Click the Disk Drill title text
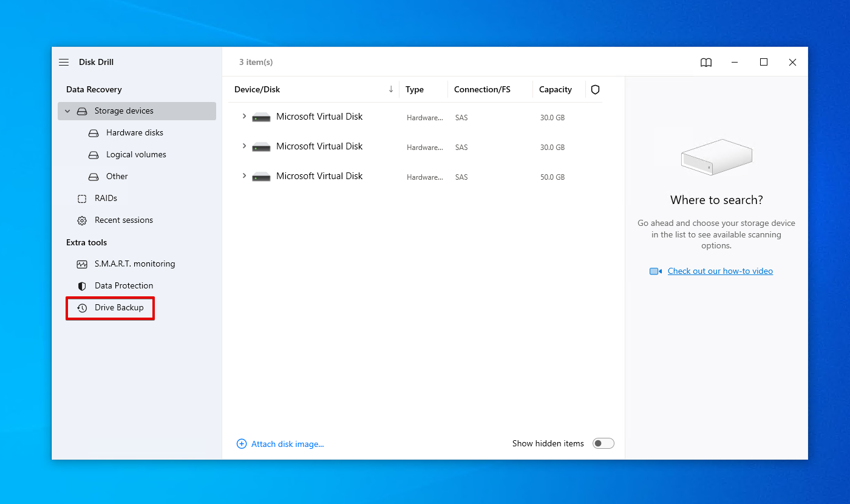This screenshot has width=850, height=504. (x=96, y=62)
